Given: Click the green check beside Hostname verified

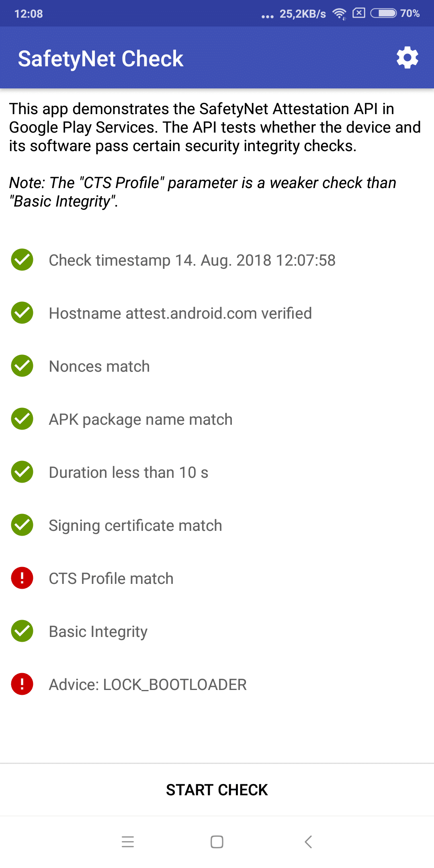Looking at the screenshot, I should click(22, 313).
